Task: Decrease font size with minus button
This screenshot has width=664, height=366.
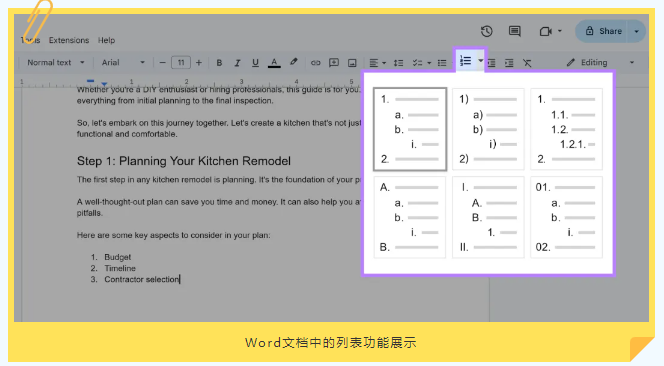Action: pos(162,63)
